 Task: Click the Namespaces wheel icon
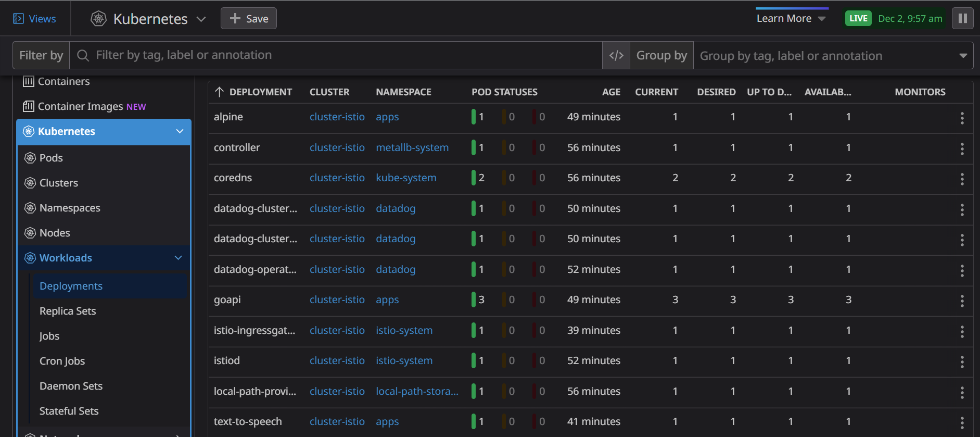pyautogui.click(x=30, y=208)
